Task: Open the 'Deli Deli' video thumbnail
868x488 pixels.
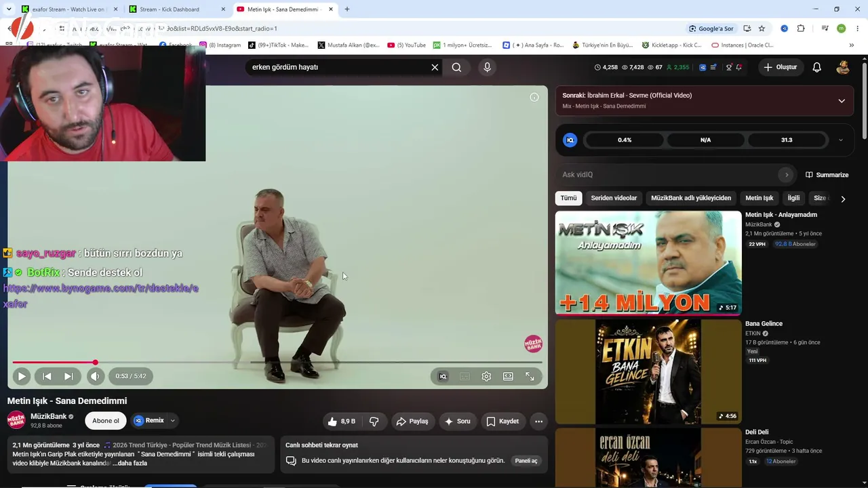Action: tap(648, 457)
